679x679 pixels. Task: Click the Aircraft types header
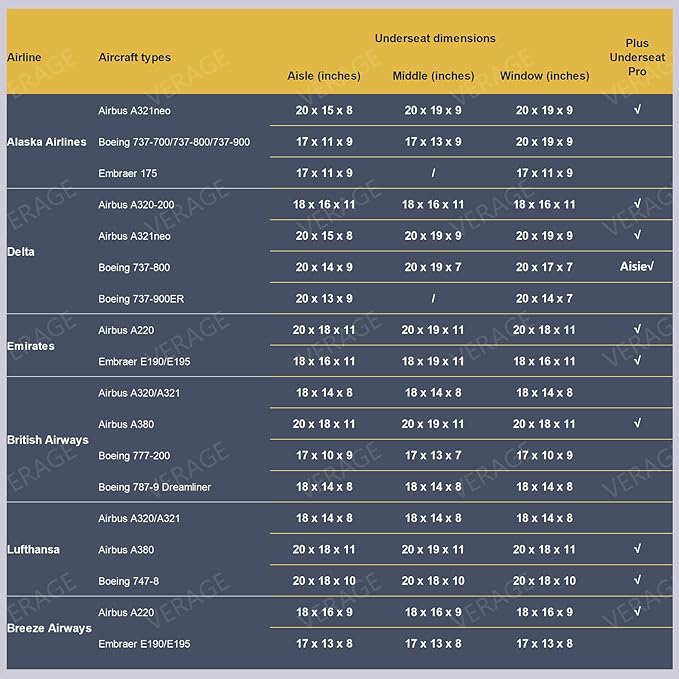click(134, 57)
